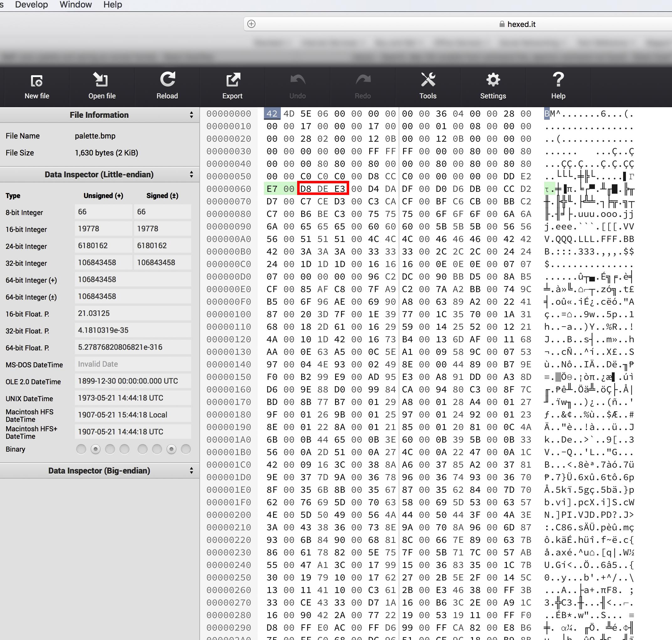Toggle the last Binary bit circle

[186, 449]
